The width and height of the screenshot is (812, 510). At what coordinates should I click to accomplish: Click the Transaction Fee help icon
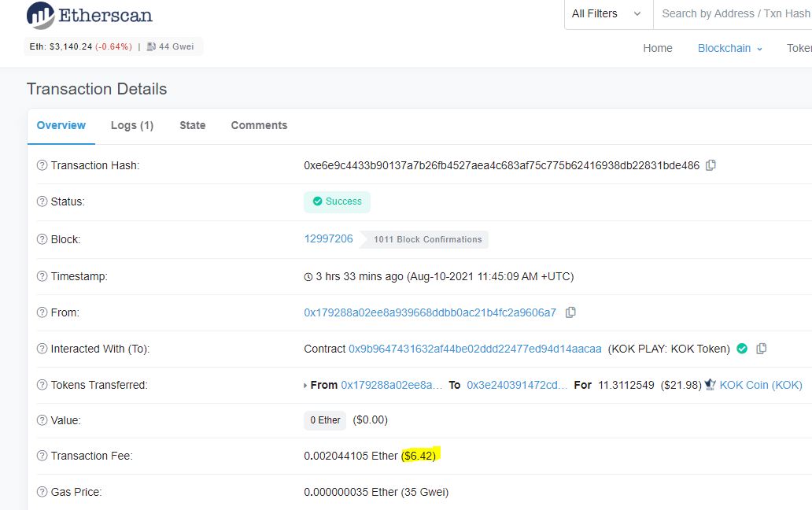coord(42,456)
